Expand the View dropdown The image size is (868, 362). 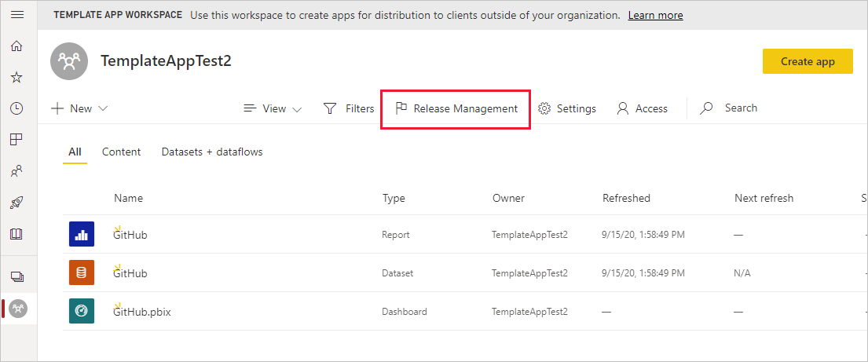click(273, 108)
